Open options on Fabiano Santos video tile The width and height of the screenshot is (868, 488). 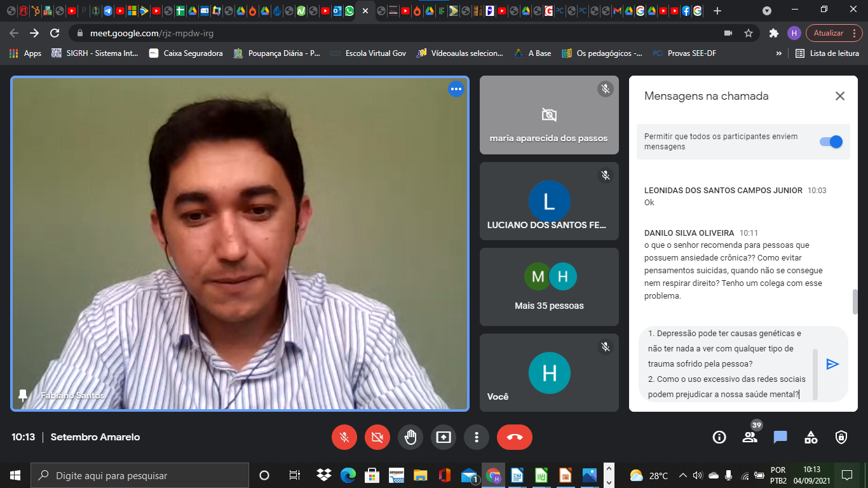click(x=456, y=90)
